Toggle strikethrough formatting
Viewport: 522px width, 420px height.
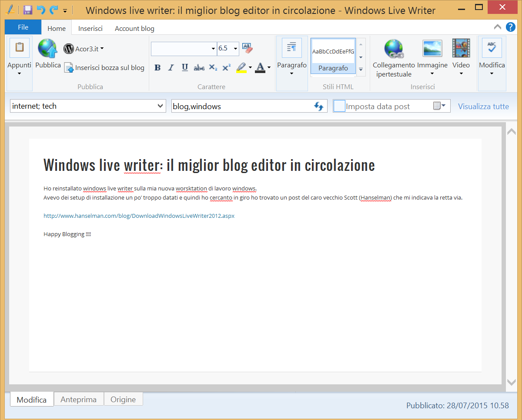199,67
